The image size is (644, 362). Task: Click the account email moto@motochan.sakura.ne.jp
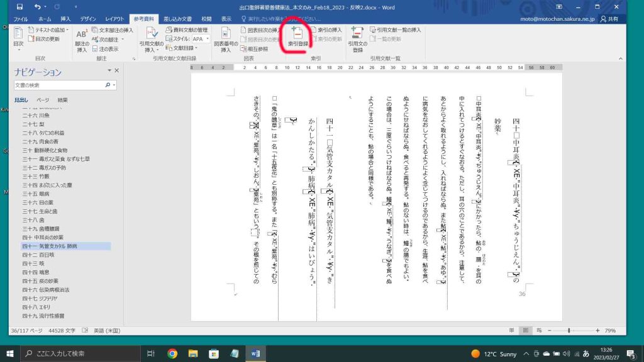(x=557, y=19)
